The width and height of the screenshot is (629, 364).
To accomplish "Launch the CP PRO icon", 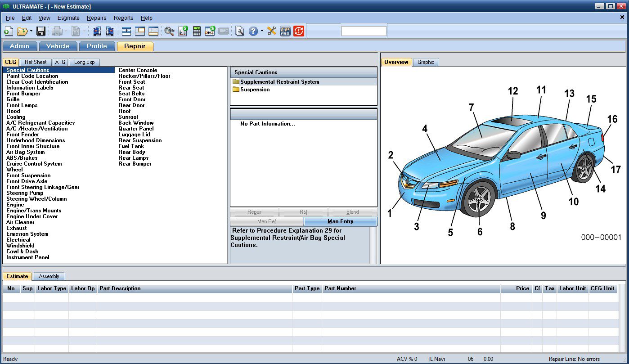I will pyautogui.click(x=285, y=31).
